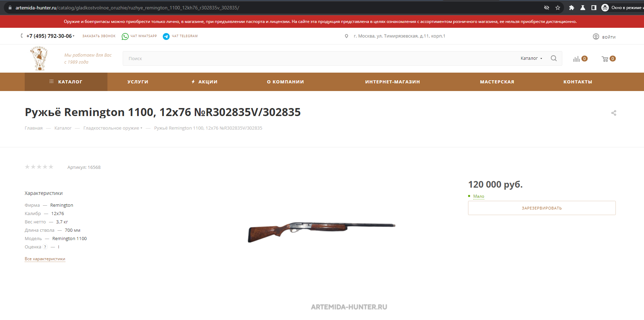This screenshot has height=320, width=644.
Task: Open the comparison chart icon
Action: (577, 59)
